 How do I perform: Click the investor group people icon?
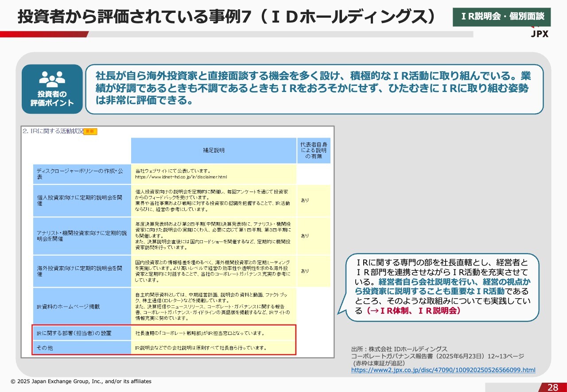coord(52,78)
